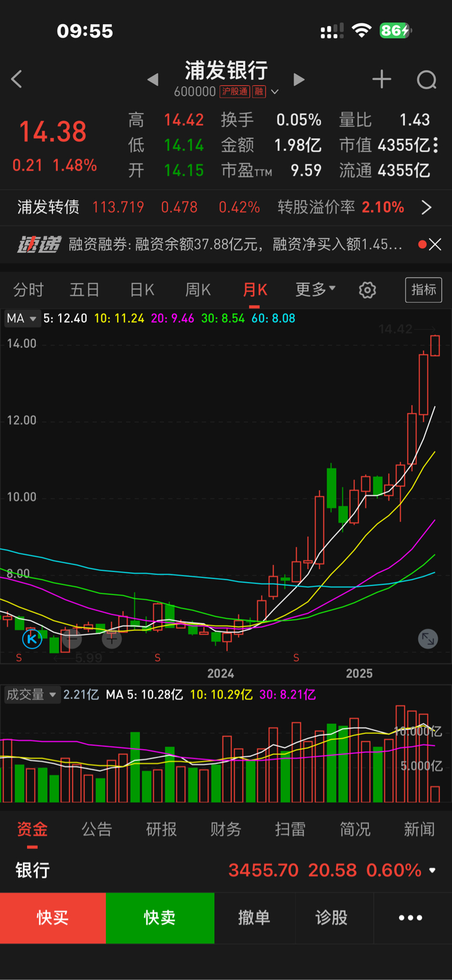Tap the 银行 sector name

click(32, 870)
